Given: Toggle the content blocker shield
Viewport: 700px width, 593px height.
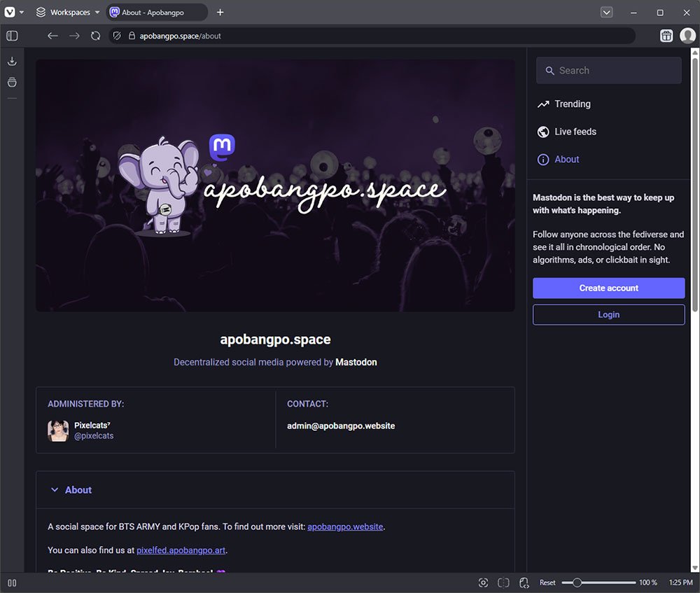Looking at the screenshot, I should (116, 35).
